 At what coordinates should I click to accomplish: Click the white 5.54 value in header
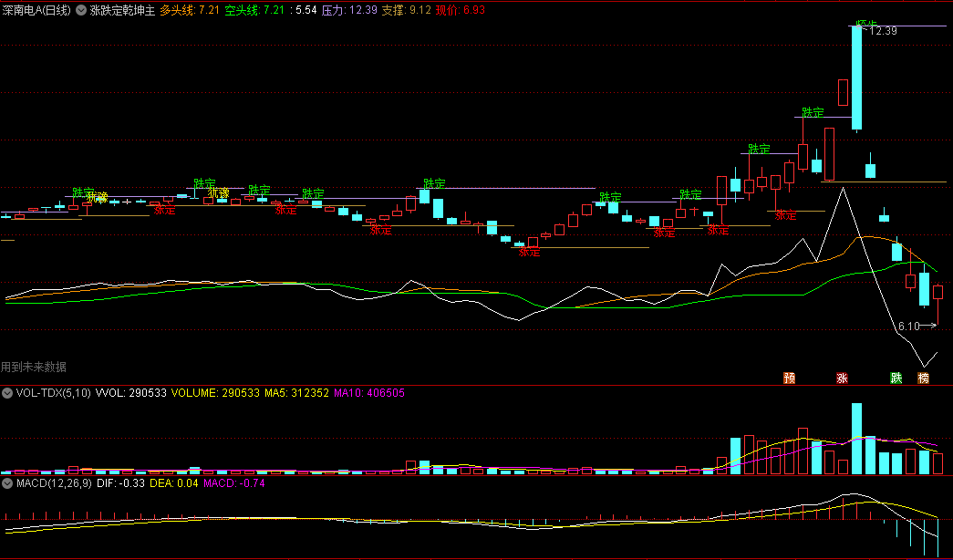[x=306, y=10]
